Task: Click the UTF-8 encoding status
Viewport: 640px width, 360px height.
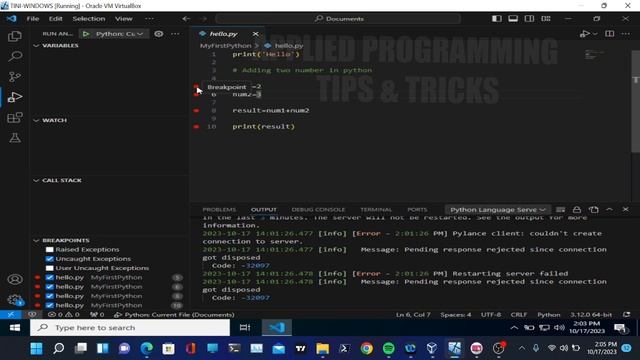Action: click(x=491, y=315)
